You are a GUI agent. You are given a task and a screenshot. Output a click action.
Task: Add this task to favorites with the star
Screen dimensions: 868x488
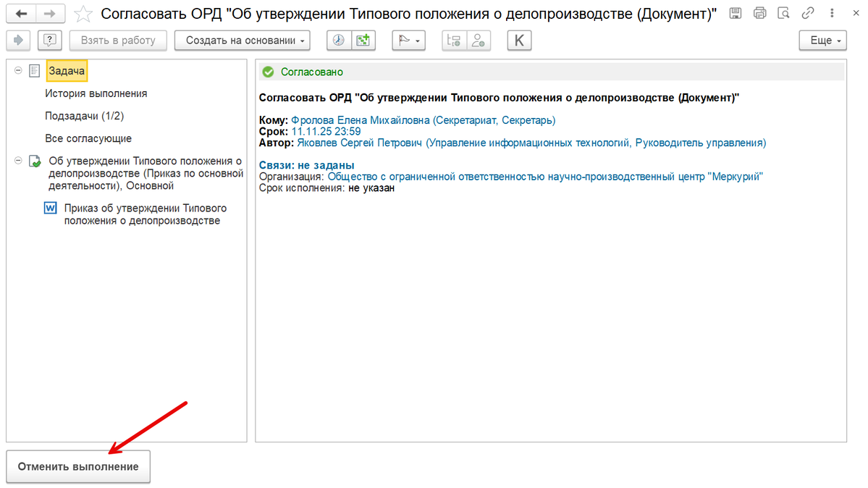coord(83,14)
